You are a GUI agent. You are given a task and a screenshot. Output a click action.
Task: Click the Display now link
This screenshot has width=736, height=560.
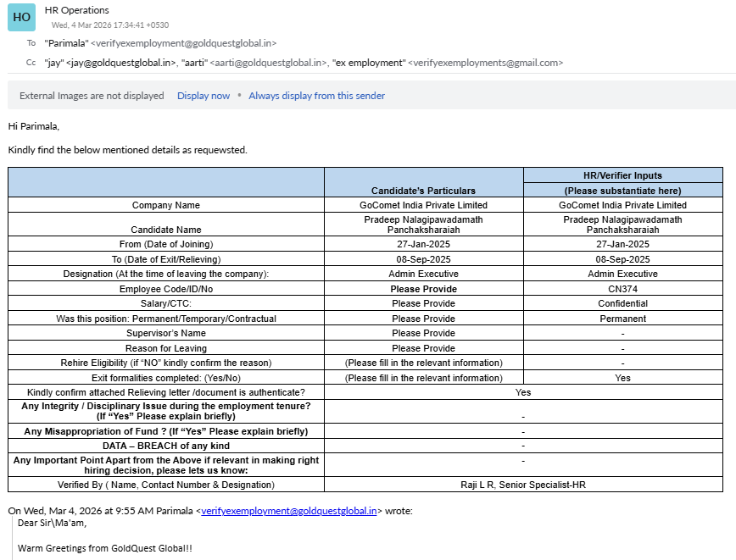pos(204,96)
